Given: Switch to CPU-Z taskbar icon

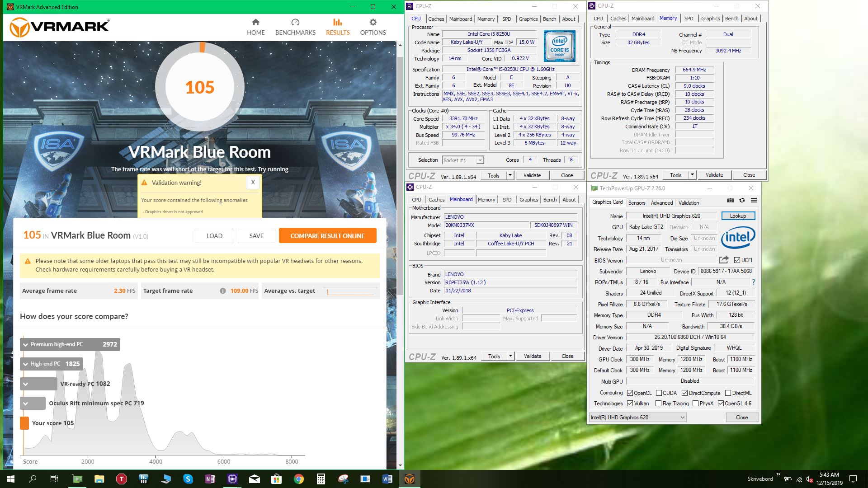Looking at the screenshot, I should click(x=232, y=479).
